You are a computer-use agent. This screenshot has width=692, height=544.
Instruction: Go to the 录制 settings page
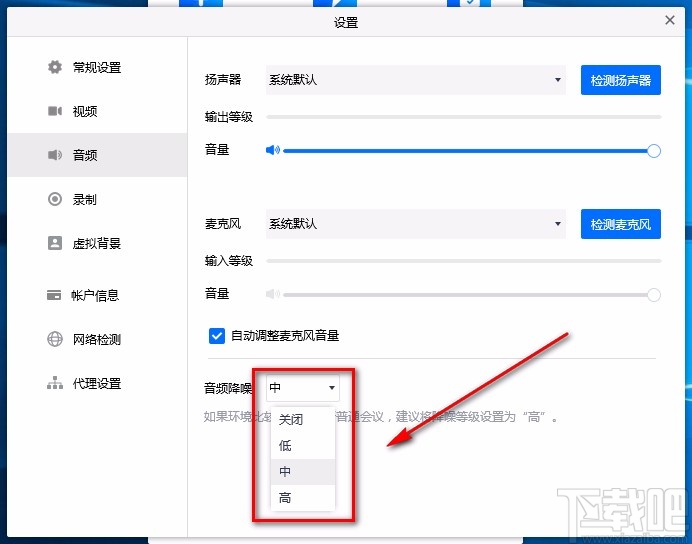pos(97,199)
